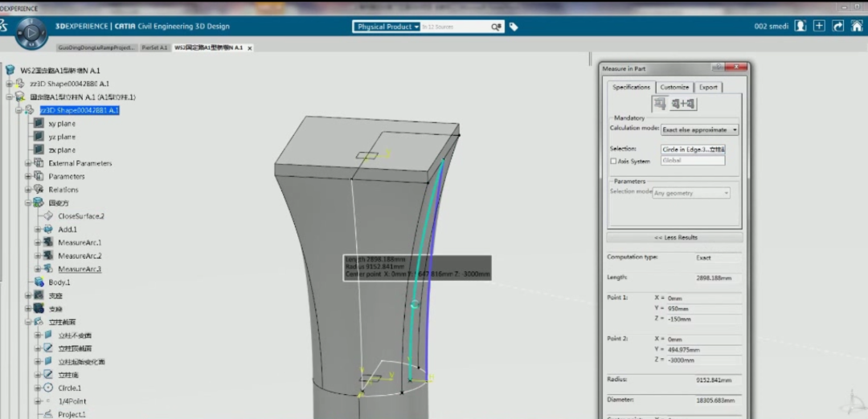
Task: Open the Physical Product search type dropdown
Action: pos(387,27)
